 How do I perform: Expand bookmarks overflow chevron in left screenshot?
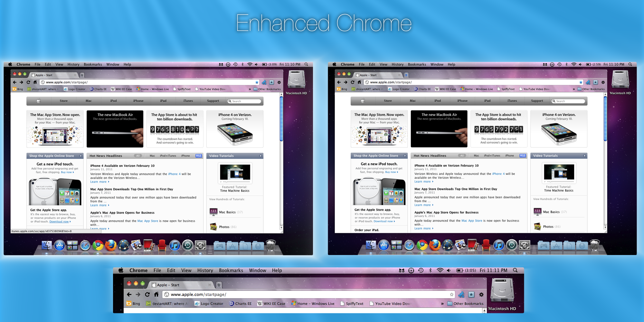pos(250,89)
